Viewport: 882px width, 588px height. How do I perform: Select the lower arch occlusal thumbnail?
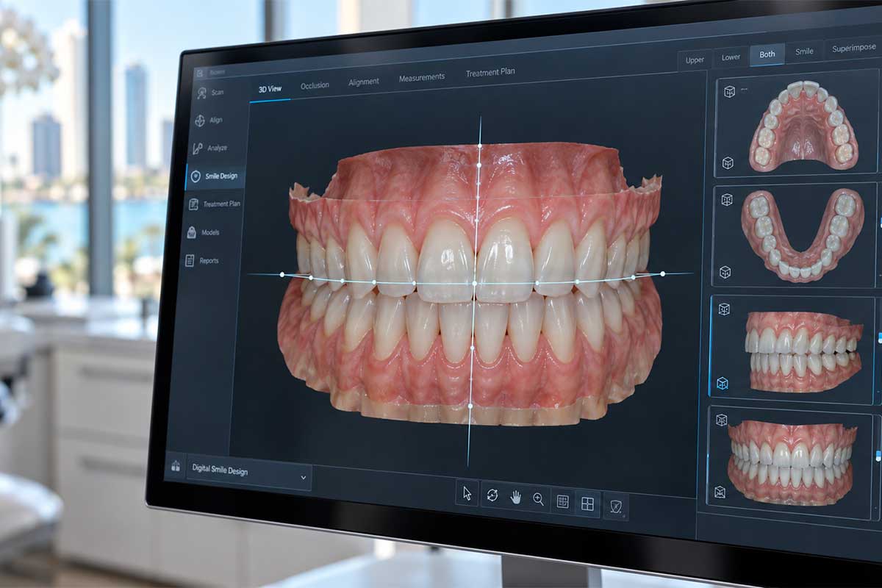pyautogui.click(x=794, y=234)
